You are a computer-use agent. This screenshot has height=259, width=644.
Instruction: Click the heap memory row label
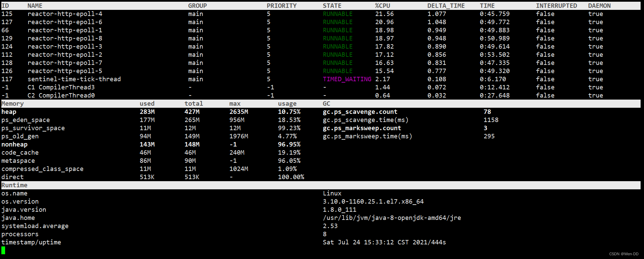[9, 112]
